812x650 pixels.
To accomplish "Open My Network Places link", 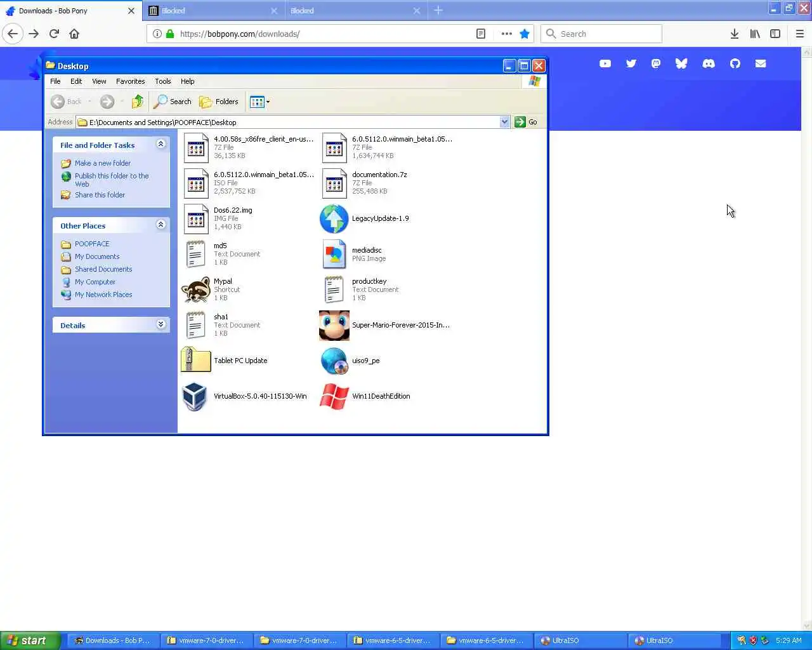I will tap(103, 295).
